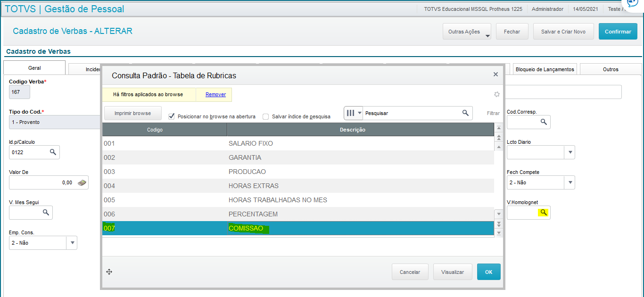Screen dimensions: 644x297
Task: Click the Cancelar button
Action: pos(410,272)
